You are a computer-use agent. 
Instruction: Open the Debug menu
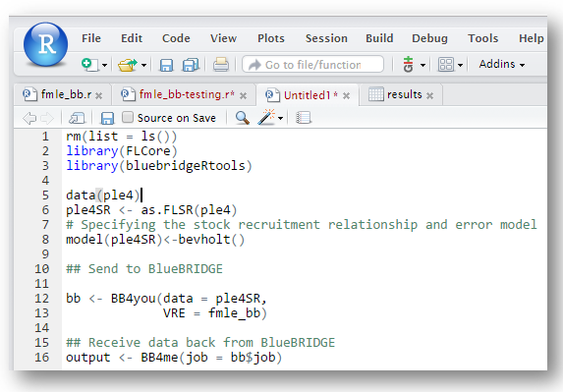tap(429, 38)
